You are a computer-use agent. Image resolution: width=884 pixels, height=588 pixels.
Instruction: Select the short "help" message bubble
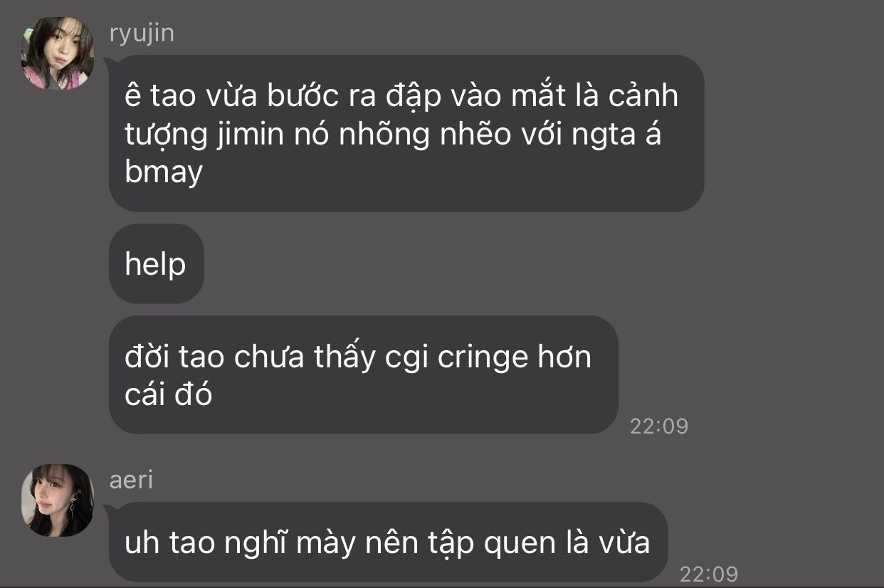(x=157, y=264)
